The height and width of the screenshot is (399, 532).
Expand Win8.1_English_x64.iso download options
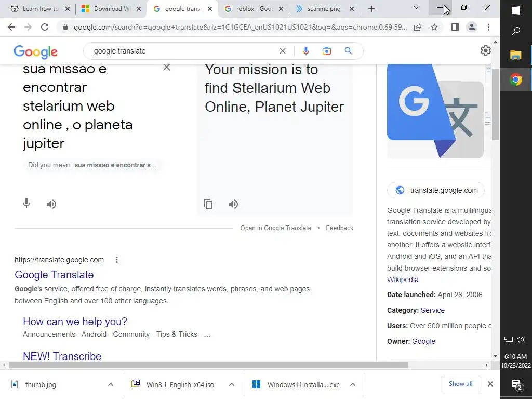pos(232,384)
